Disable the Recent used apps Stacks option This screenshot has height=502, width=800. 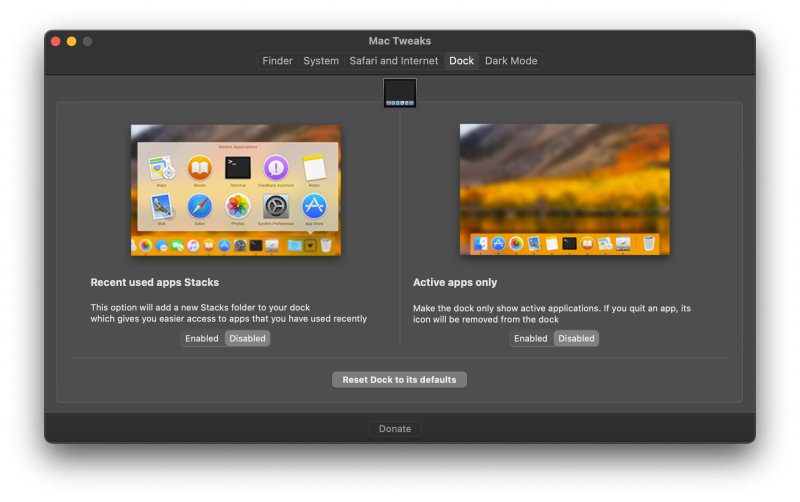247,338
